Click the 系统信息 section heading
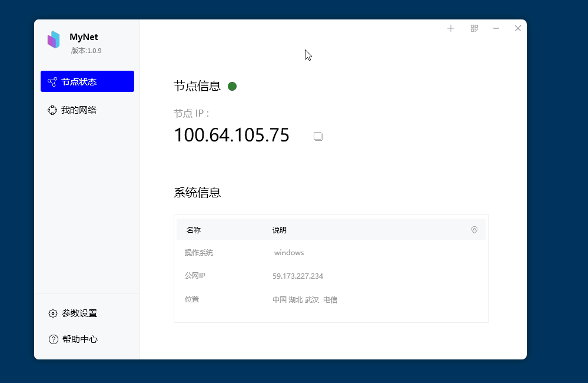The width and height of the screenshot is (588, 383). (x=197, y=193)
